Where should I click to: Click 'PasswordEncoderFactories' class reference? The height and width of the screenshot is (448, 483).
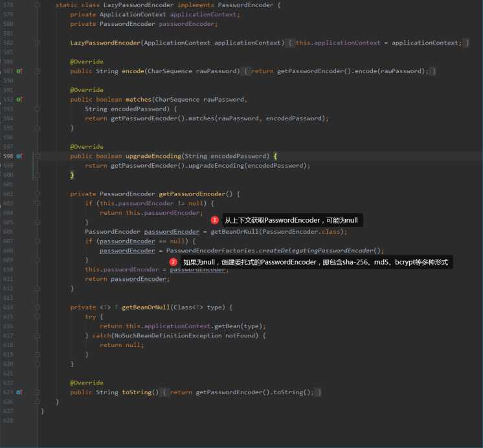click(x=210, y=251)
